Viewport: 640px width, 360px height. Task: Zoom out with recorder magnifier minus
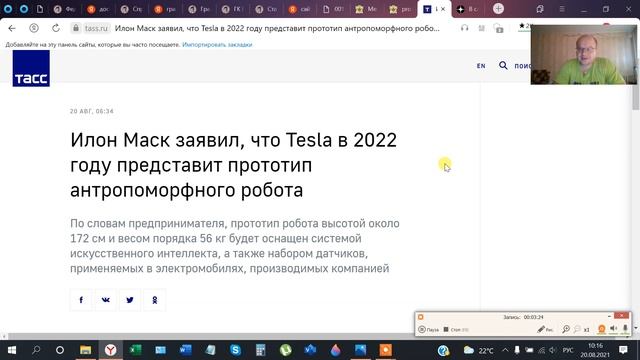[x=577, y=329]
